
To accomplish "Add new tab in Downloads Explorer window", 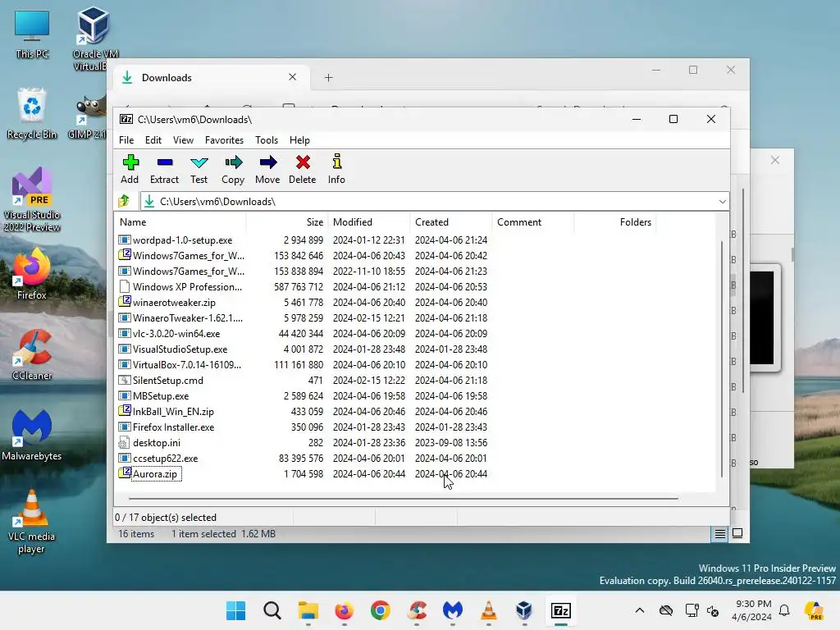I will [x=328, y=78].
